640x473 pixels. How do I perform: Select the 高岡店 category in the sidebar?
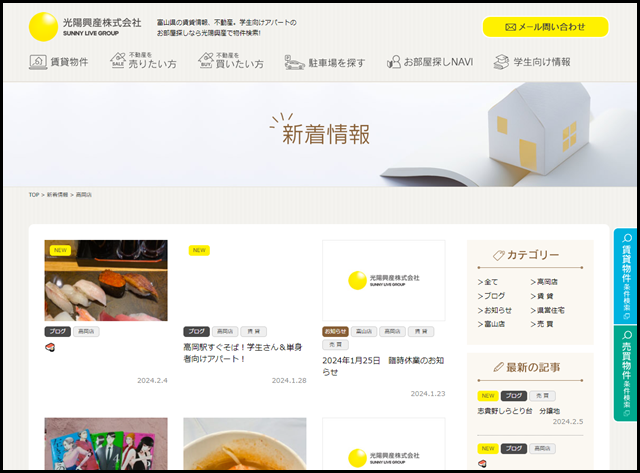tap(544, 282)
